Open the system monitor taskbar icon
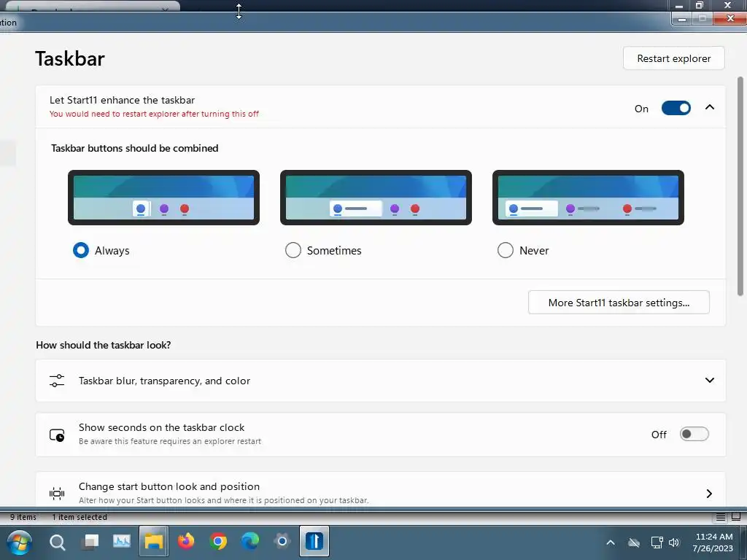747x560 pixels. pos(122,541)
